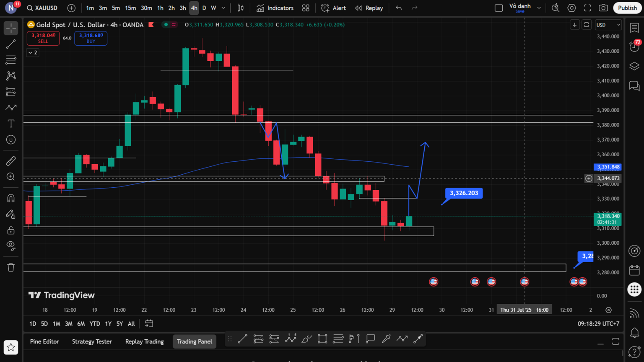
Task: Toggle stay in drawing mode
Action: pos(11,214)
